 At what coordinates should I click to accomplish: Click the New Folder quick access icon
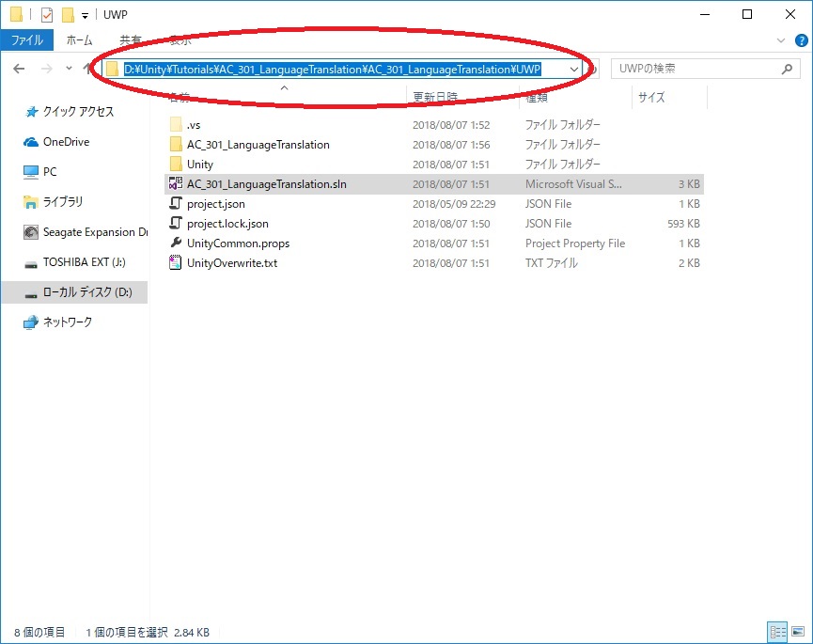point(68,15)
